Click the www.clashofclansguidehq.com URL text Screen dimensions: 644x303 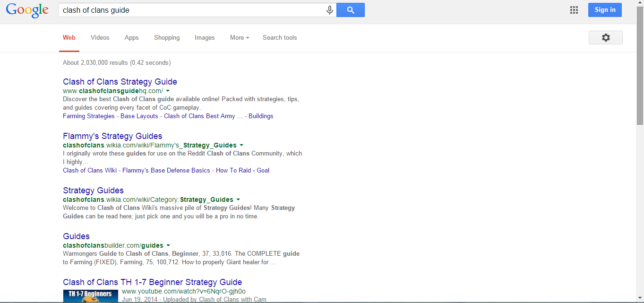point(113,91)
